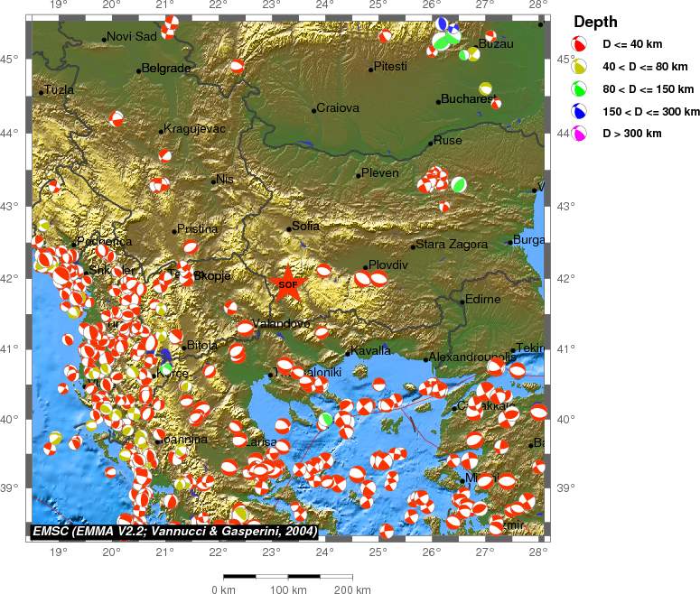Click the Novi Sad city label

(x=132, y=37)
